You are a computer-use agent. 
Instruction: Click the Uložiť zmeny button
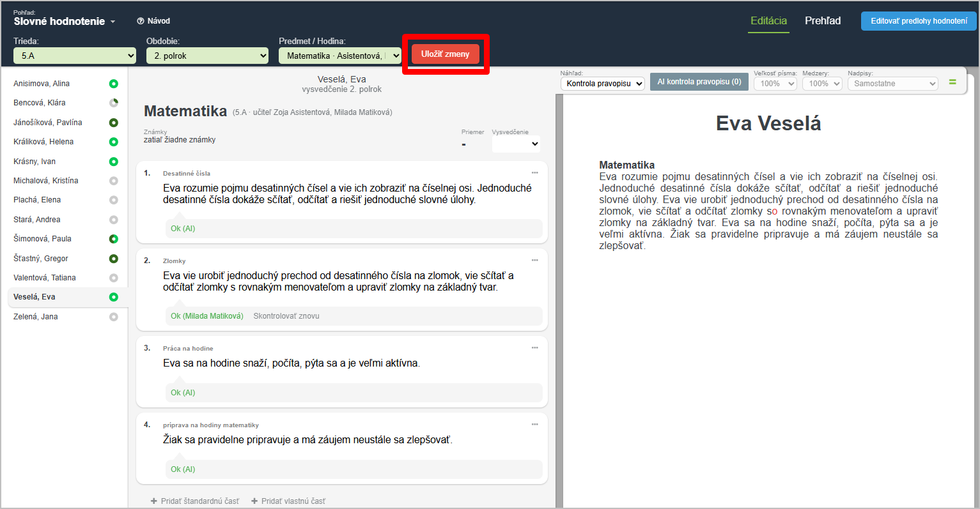point(445,54)
